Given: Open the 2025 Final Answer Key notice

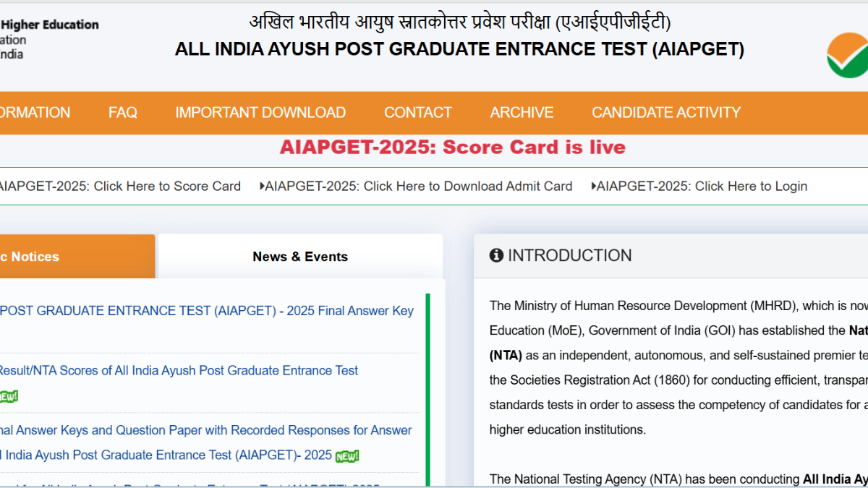Looking at the screenshot, I should coord(207,311).
